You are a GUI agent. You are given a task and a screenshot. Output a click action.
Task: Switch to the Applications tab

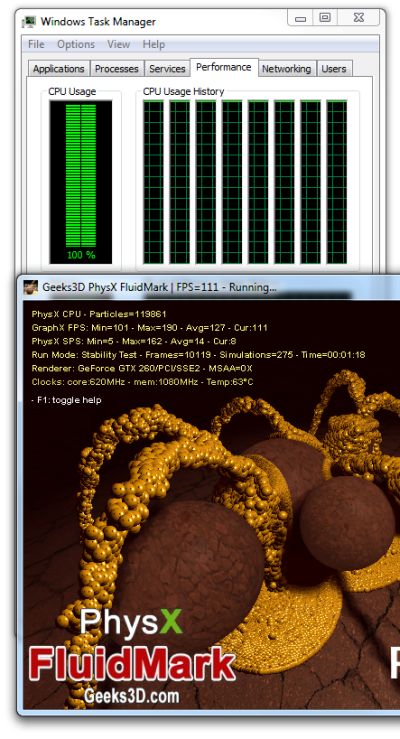tap(58, 69)
